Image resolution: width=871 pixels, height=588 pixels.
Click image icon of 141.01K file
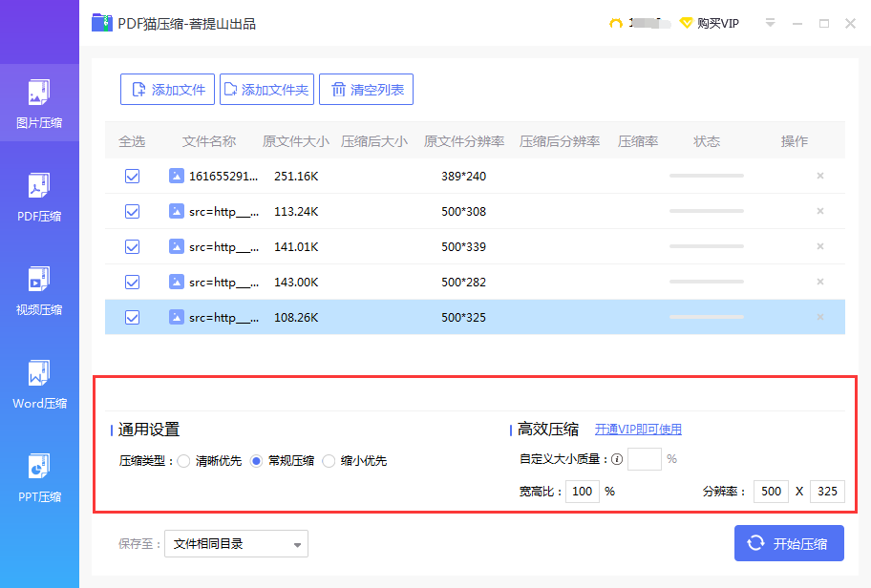(x=176, y=246)
